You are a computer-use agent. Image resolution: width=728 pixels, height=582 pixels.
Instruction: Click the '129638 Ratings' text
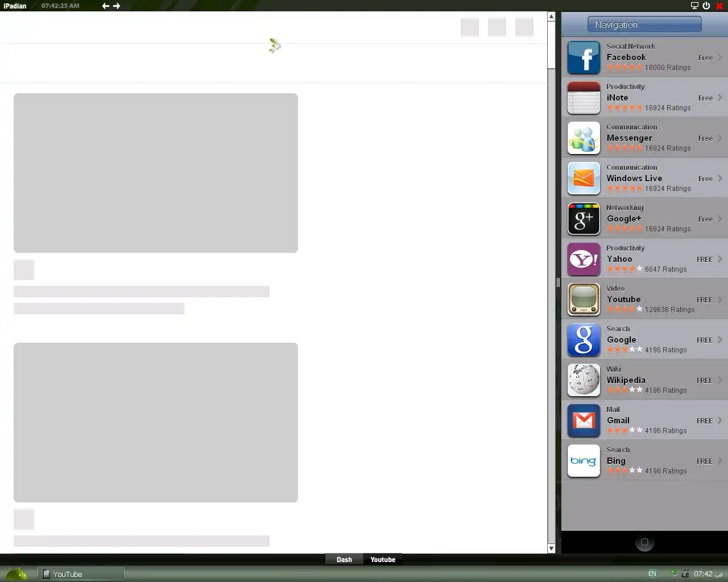[x=669, y=310]
